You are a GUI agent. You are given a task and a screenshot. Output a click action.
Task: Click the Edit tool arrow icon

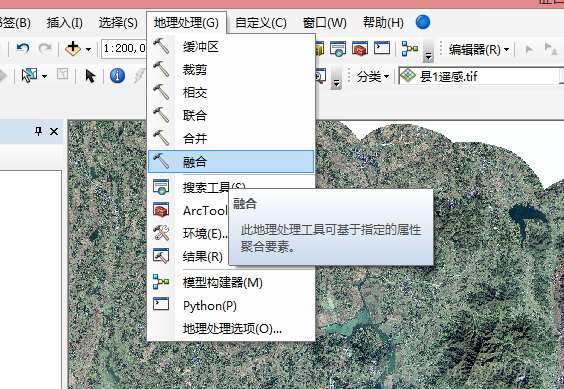point(529,49)
